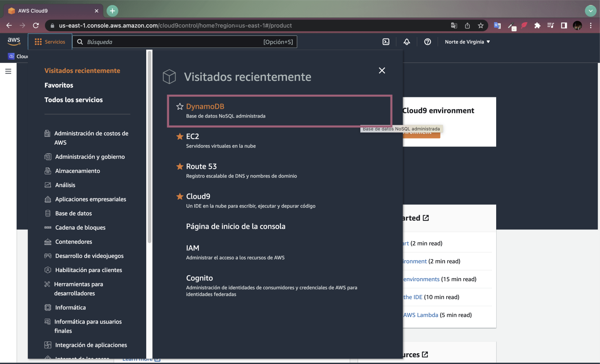The height and width of the screenshot is (364, 600).
Task: Open the Servicios menu
Action: 50,42
